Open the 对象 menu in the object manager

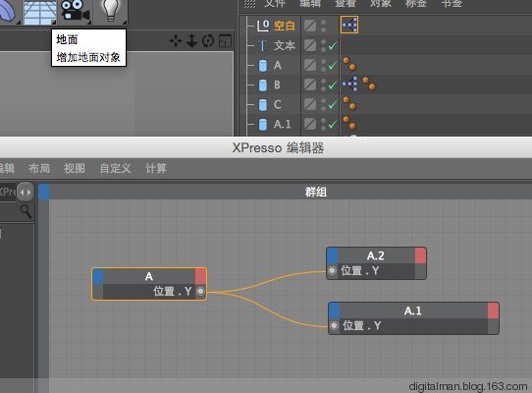[x=380, y=3]
